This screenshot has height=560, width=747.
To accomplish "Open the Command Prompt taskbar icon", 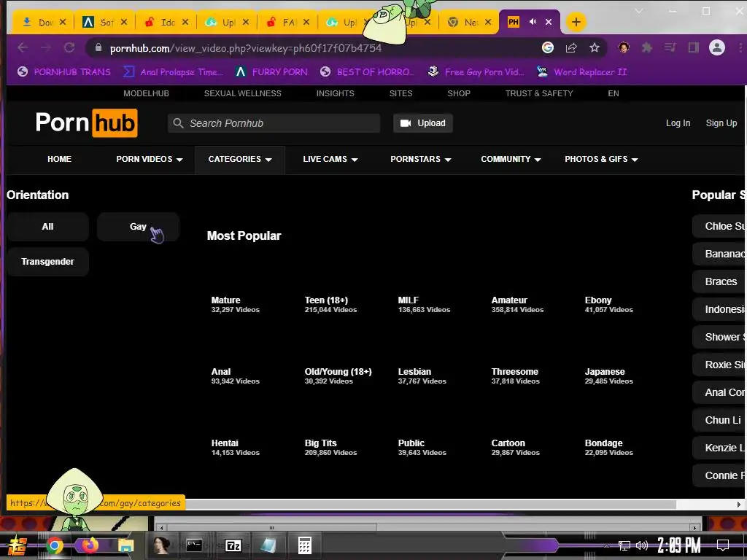I will (x=194, y=545).
